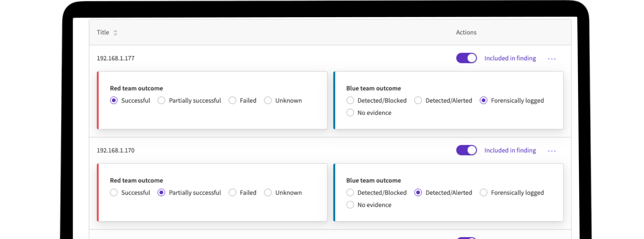
Task: Select Successful for 192.168.1.170 red team outcome
Action: [x=114, y=193]
